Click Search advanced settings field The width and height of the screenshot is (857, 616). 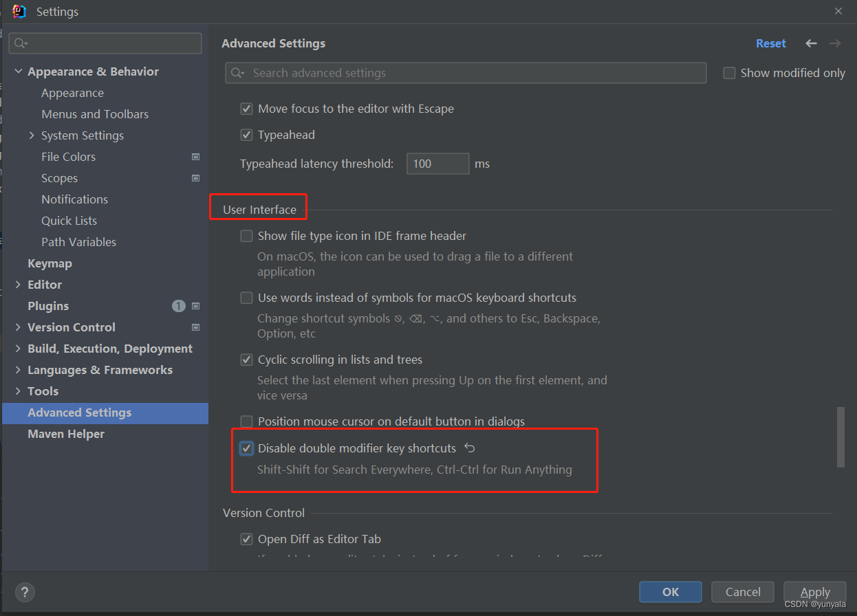click(466, 73)
